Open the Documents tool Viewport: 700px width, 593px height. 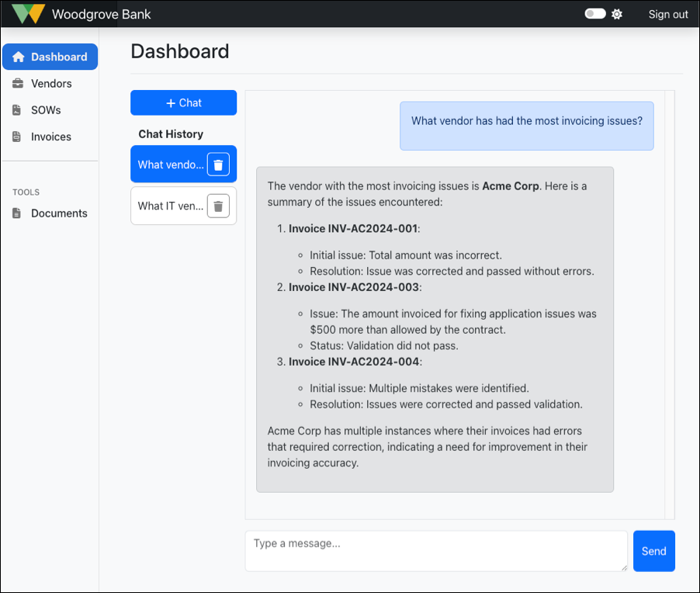pyautogui.click(x=50, y=213)
